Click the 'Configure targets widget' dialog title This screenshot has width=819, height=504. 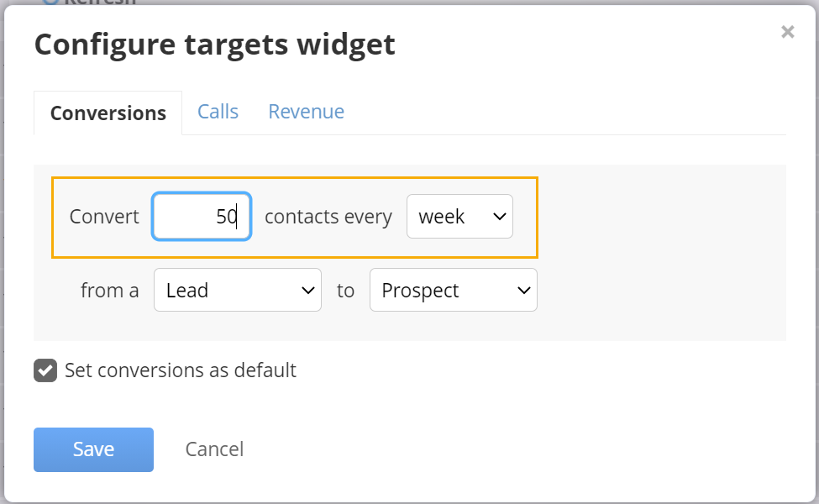tap(215, 45)
